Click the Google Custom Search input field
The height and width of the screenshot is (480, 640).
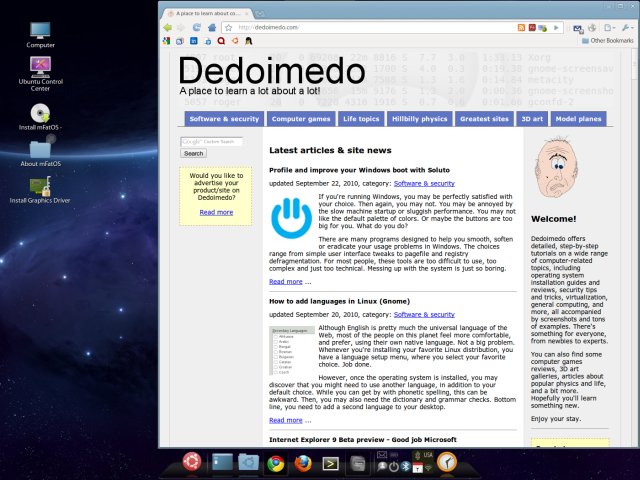click(211, 142)
